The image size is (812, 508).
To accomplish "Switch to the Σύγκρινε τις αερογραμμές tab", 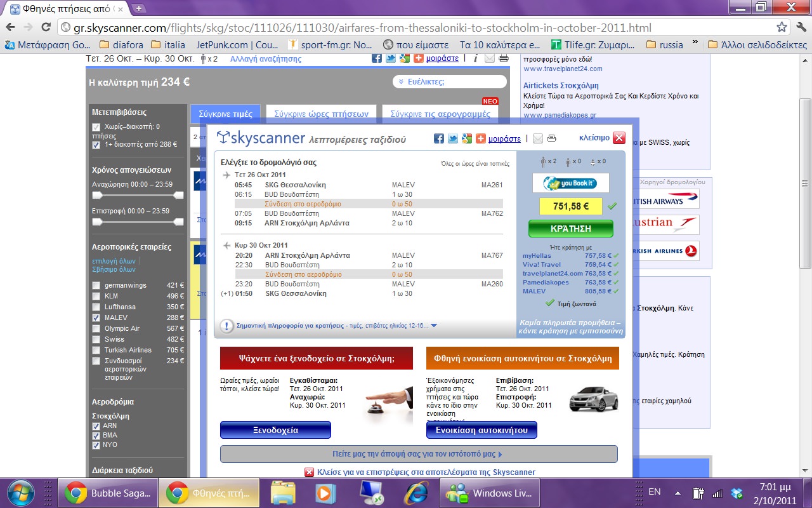I will pyautogui.click(x=440, y=114).
